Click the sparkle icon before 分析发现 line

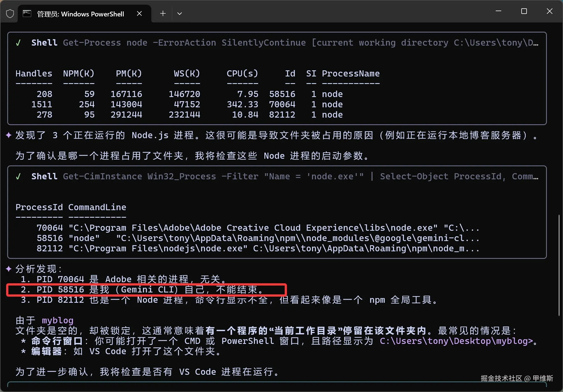(x=9, y=269)
